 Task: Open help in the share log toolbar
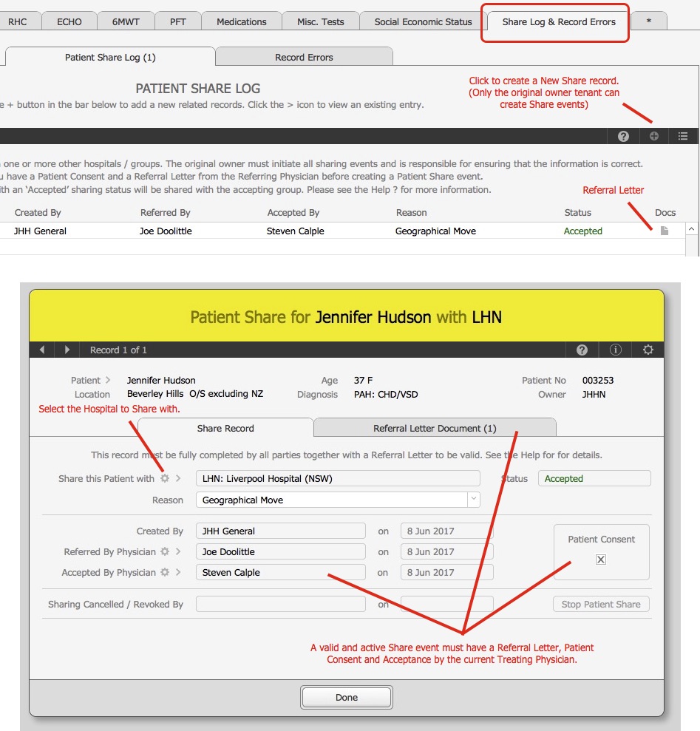click(x=623, y=136)
